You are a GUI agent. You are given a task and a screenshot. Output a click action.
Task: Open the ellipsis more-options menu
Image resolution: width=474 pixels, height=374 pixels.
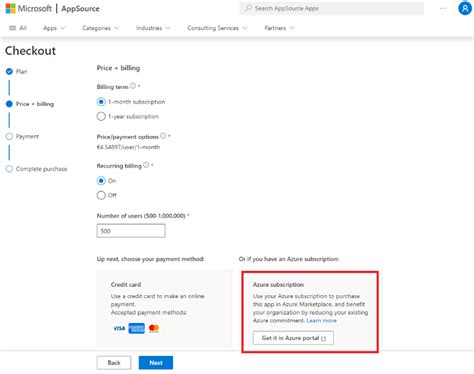(x=443, y=8)
